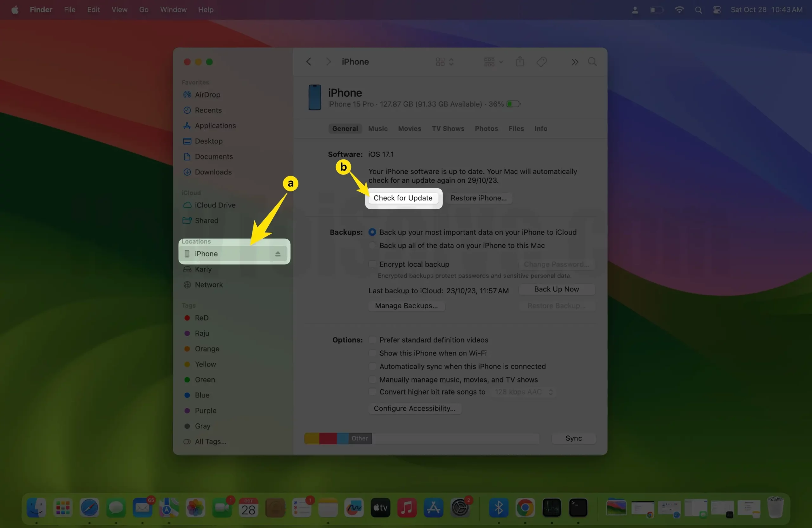Switch to the Photos tab

click(x=486, y=128)
